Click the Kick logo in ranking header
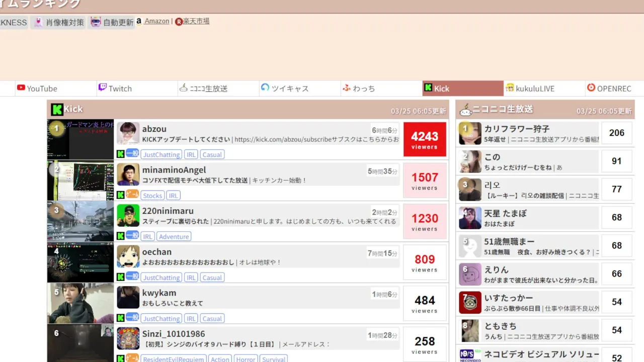The image size is (644, 362). [x=57, y=109]
